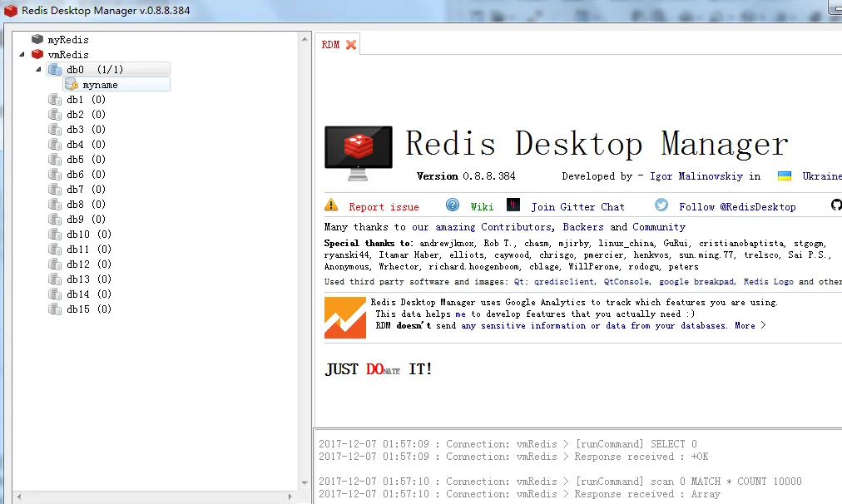Click the db8 database icon

pyautogui.click(x=54, y=205)
